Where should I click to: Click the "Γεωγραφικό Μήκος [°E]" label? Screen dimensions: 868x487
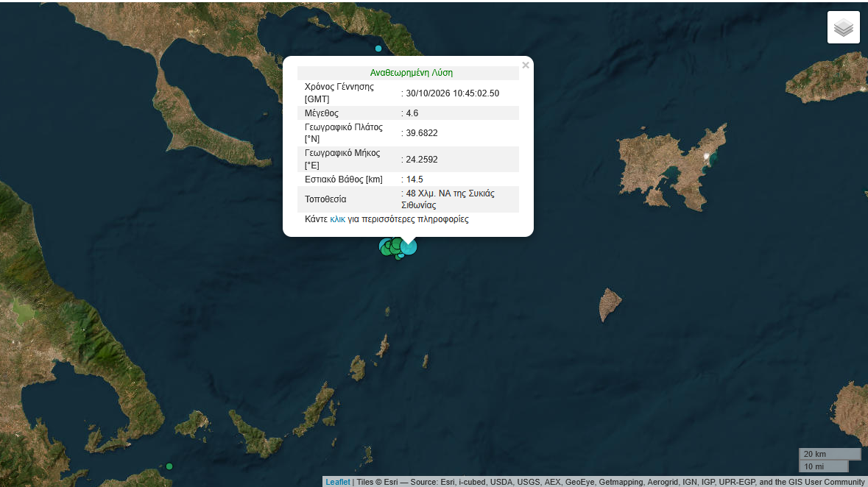[342, 160]
